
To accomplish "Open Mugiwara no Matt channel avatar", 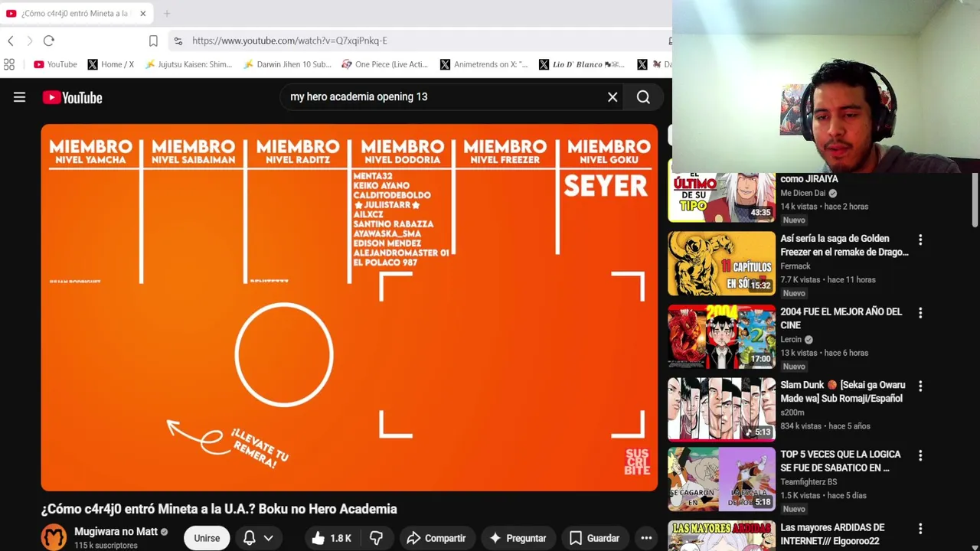I will pos(54,537).
